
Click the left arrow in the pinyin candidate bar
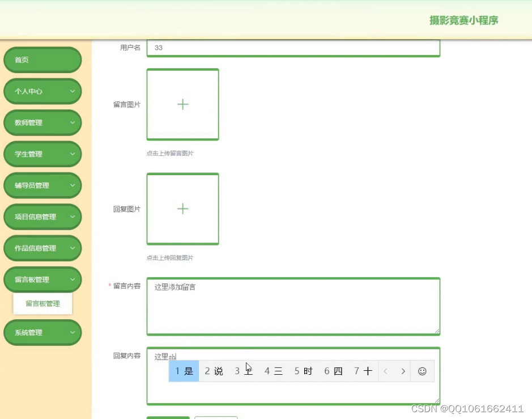[385, 371]
